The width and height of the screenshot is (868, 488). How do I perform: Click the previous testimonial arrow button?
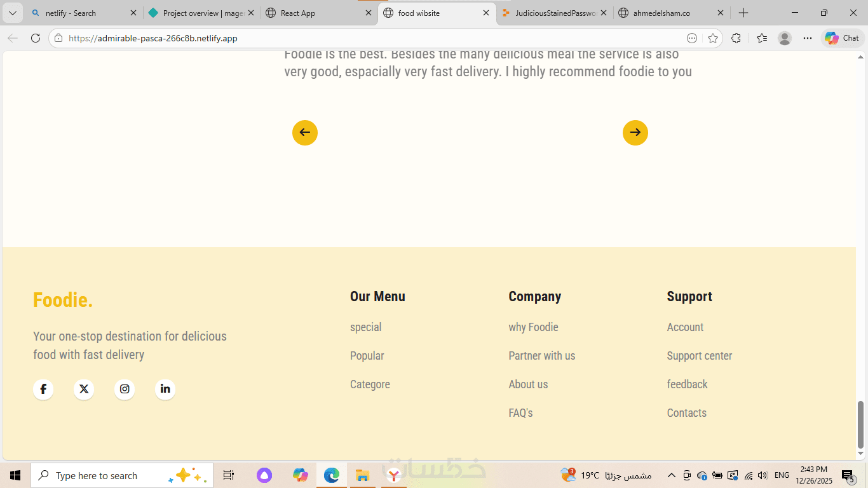(305, 133)
